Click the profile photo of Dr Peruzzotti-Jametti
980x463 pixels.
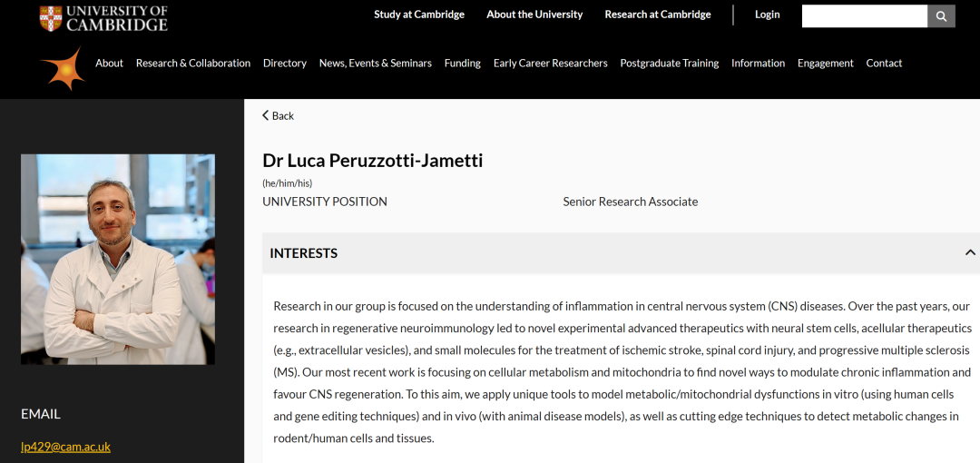coord(118,259)
